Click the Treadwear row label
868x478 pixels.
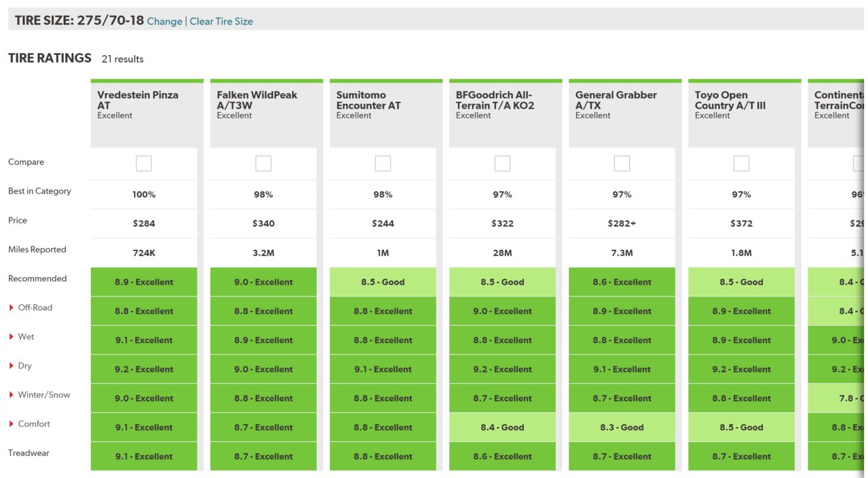29,453
